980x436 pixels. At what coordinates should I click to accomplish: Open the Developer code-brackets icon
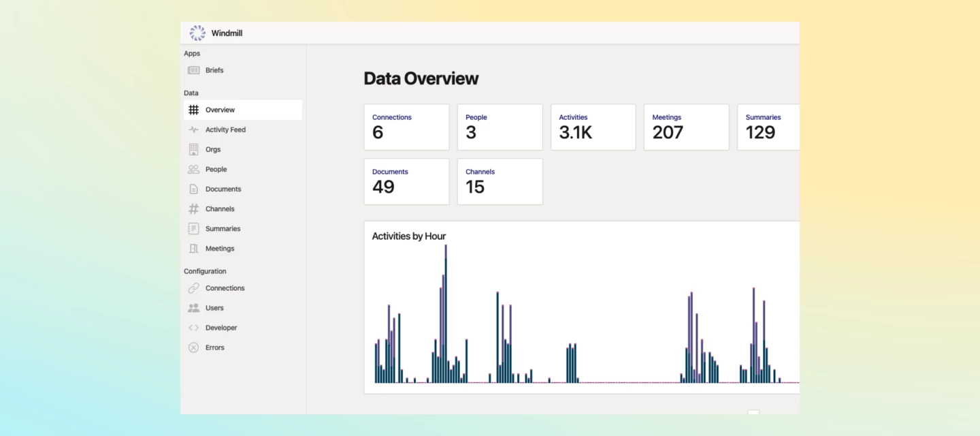point(194,328)
